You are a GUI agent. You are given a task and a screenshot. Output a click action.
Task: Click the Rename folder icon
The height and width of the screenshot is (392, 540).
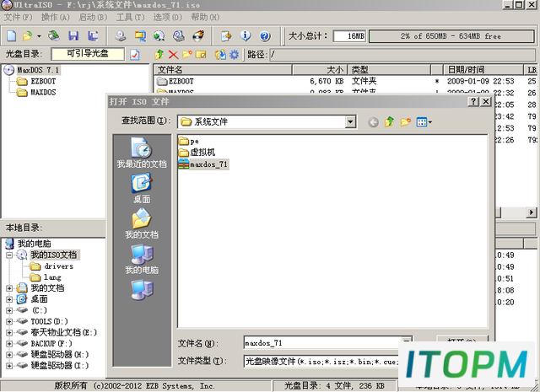[201, 55]
